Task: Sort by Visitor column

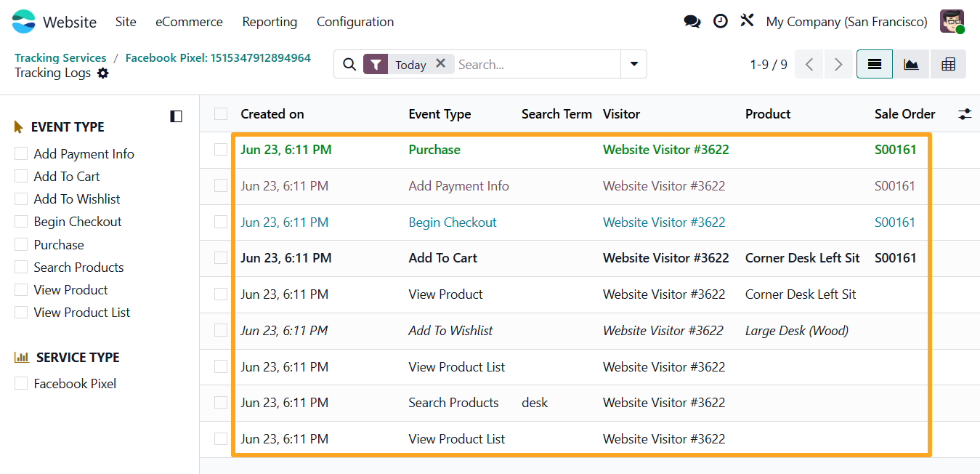Action: click(x=622, y=114)
